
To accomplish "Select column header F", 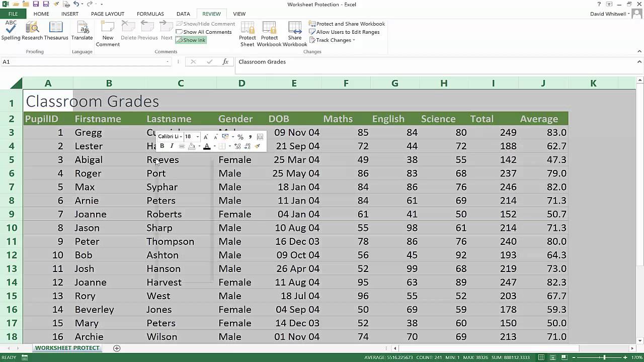I will pyautogui.click(x=346, y=83).
